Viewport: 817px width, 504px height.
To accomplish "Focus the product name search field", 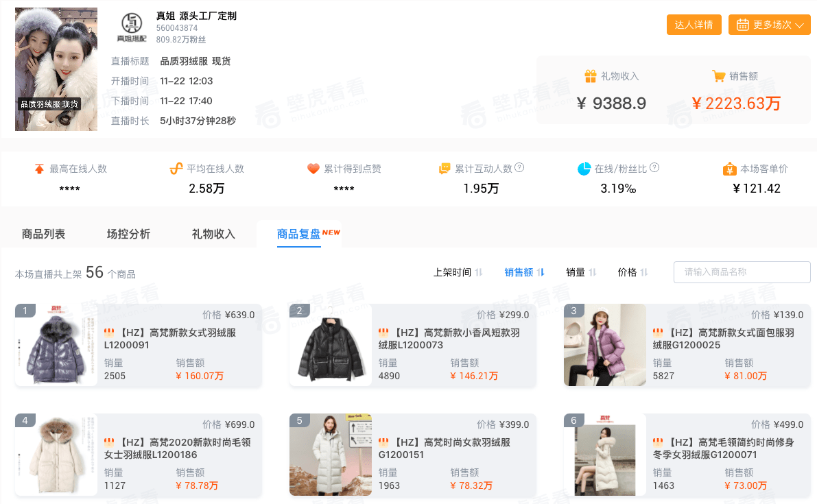I will click(742, 272).
